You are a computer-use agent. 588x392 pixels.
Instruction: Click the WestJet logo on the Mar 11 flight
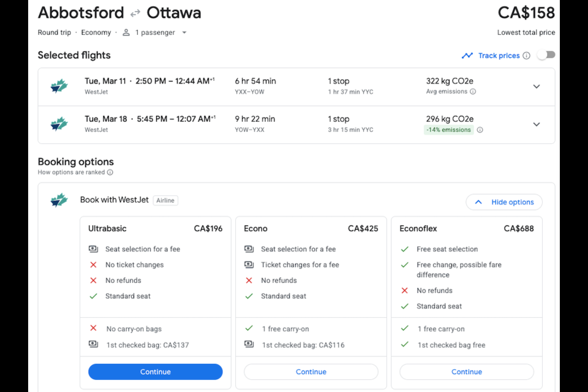pyautogui.click(x=59, y=86)
